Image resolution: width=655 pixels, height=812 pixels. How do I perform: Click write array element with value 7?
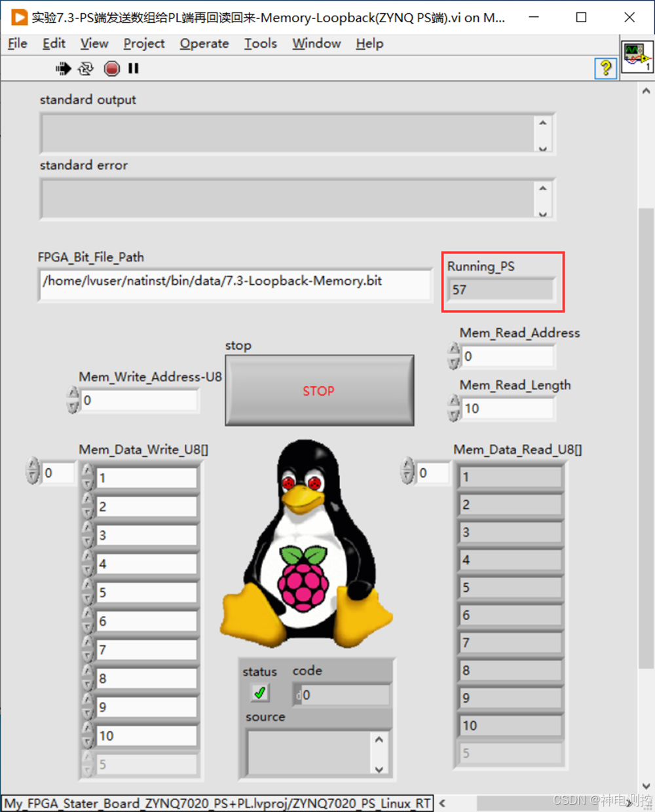point(147,650)
